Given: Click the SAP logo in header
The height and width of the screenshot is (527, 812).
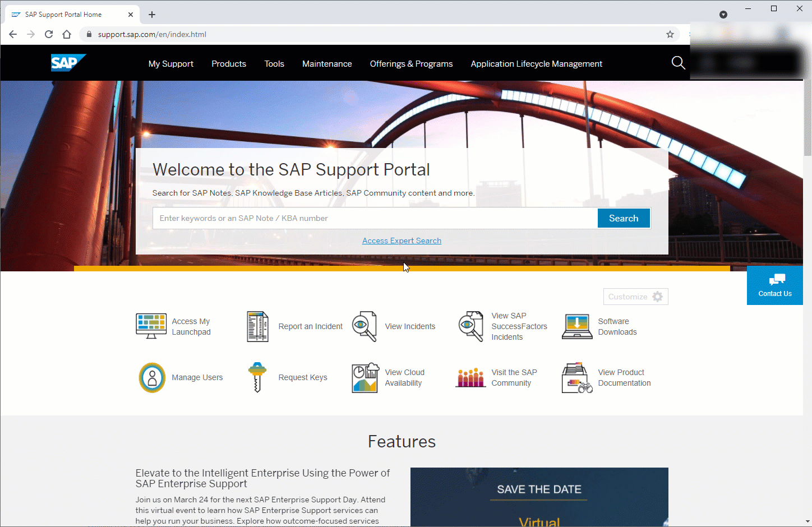Looking at the screenshot, I should pos(68,63).
